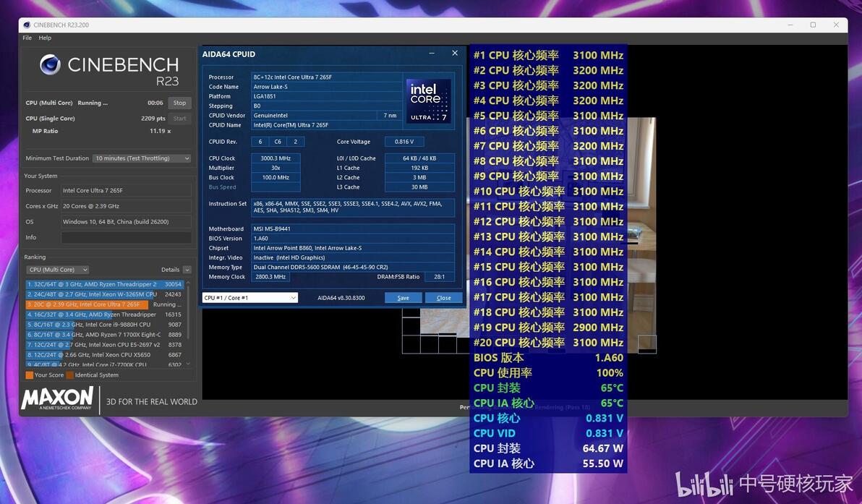
Task: Click the #19 CPU 2900 MHz row
Action: point(548,328)
